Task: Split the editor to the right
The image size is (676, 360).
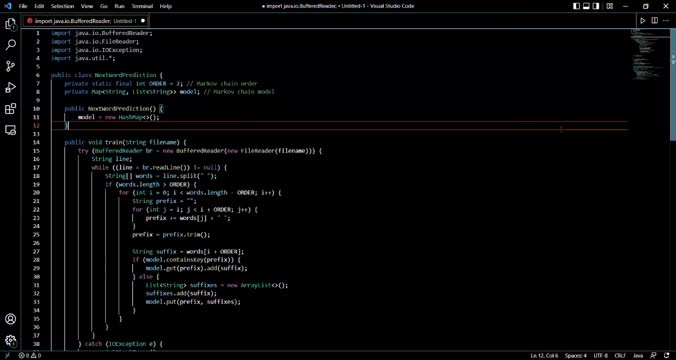Action: [x=654, y=20]
